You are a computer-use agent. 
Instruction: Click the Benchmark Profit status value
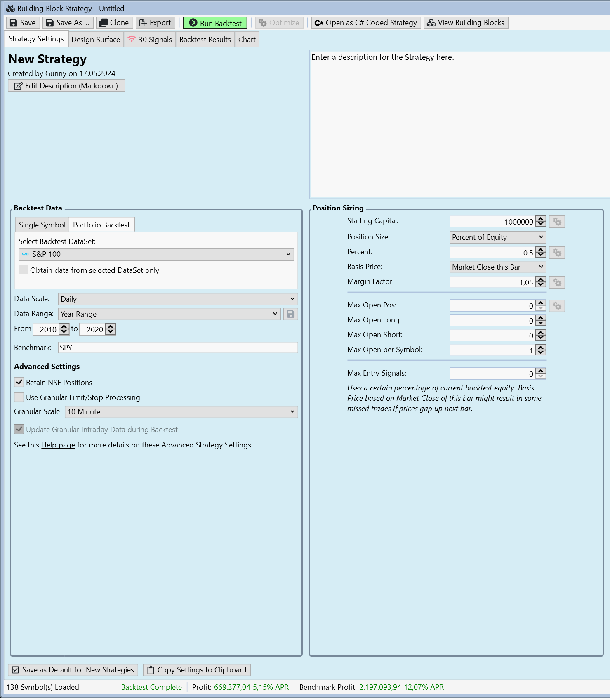coord(401,687)
